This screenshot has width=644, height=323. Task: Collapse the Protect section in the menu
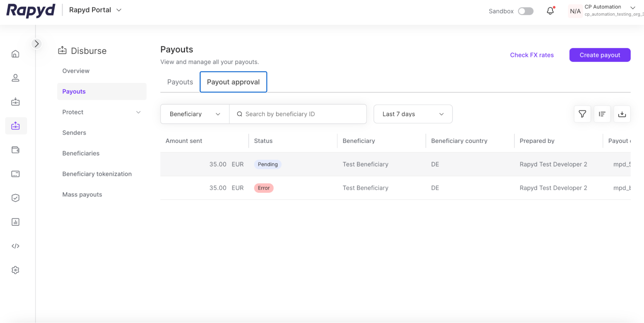139,112
